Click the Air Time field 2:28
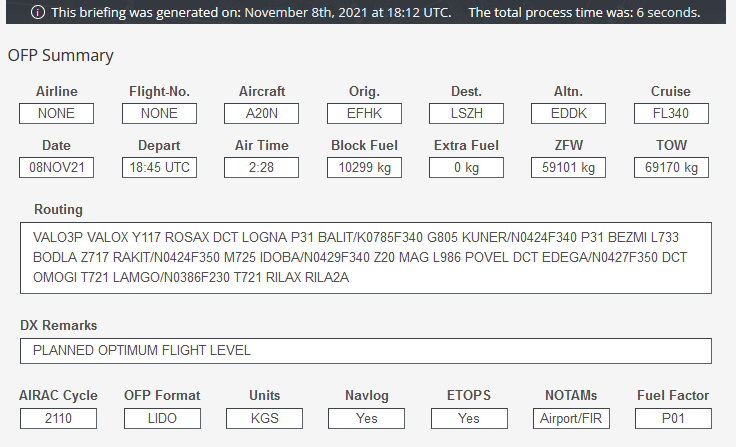Screen dimensions: 736x447 point(261,168)
